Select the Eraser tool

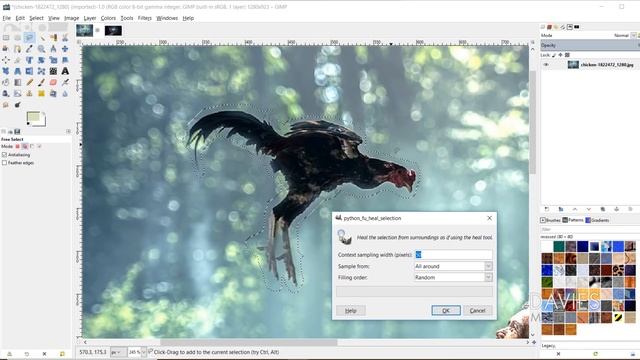tap(53, 82)
